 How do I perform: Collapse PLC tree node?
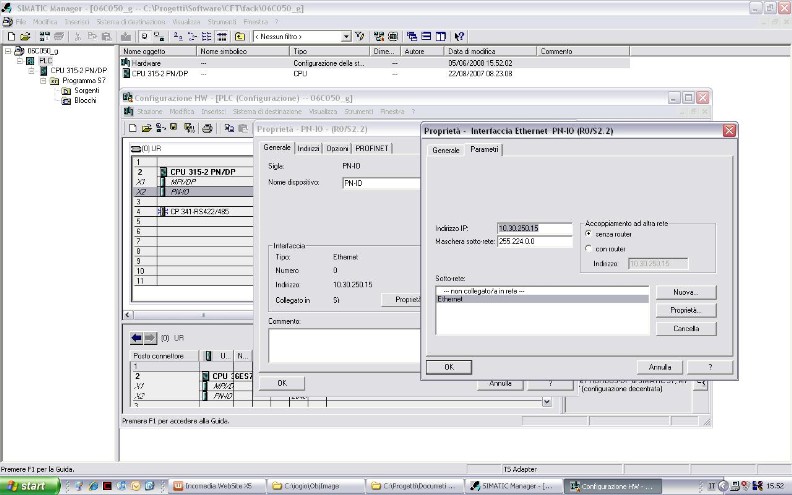20,61
